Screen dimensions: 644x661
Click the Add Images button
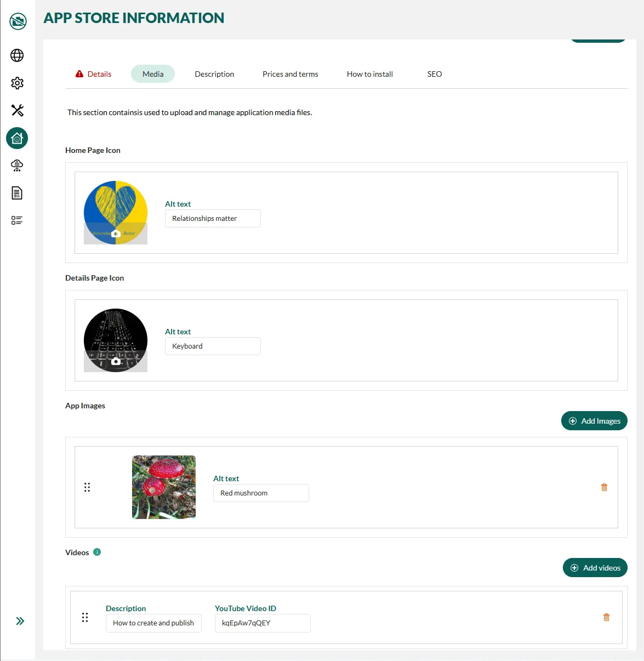coord(594,421)
